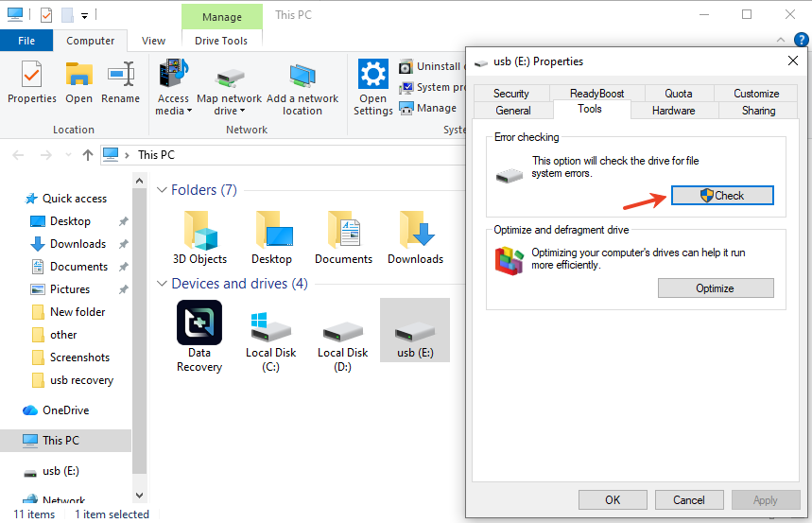Click the Manage ribbon item

coord(428,108)
